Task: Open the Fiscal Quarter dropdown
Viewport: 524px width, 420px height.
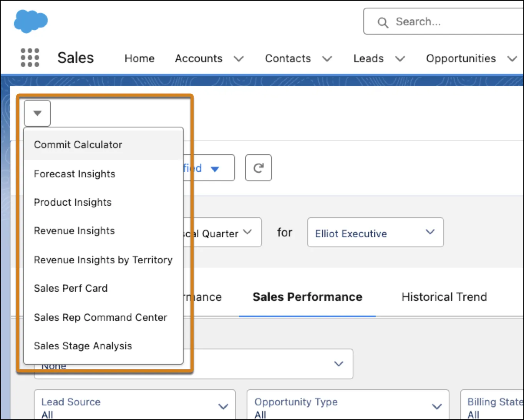Action: point(223,233)
